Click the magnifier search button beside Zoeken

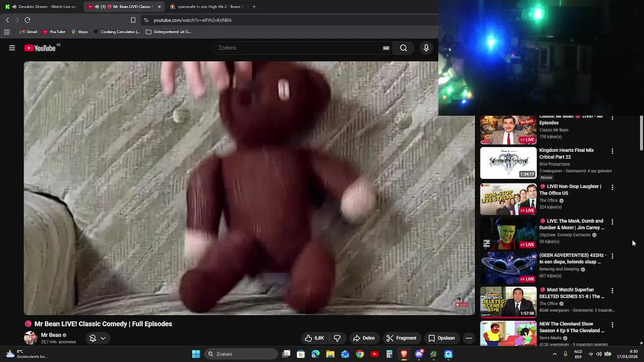pyautogui.click(x=404, y=48)
